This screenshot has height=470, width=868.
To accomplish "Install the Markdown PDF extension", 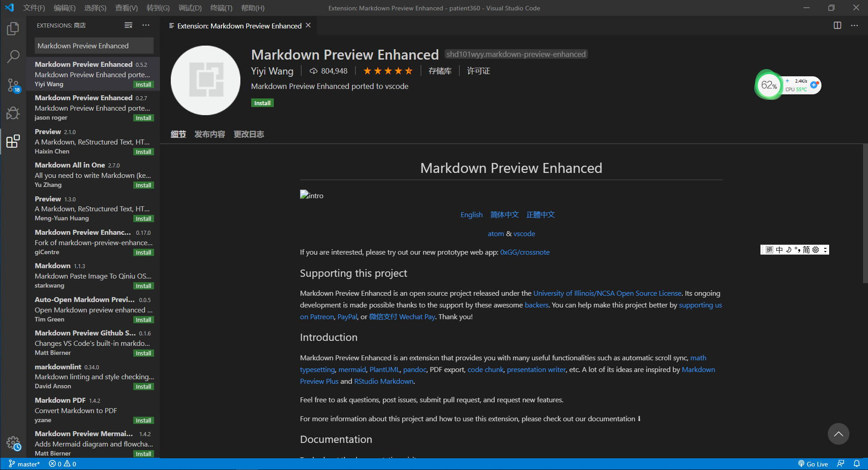I will [x=143, y=420].
